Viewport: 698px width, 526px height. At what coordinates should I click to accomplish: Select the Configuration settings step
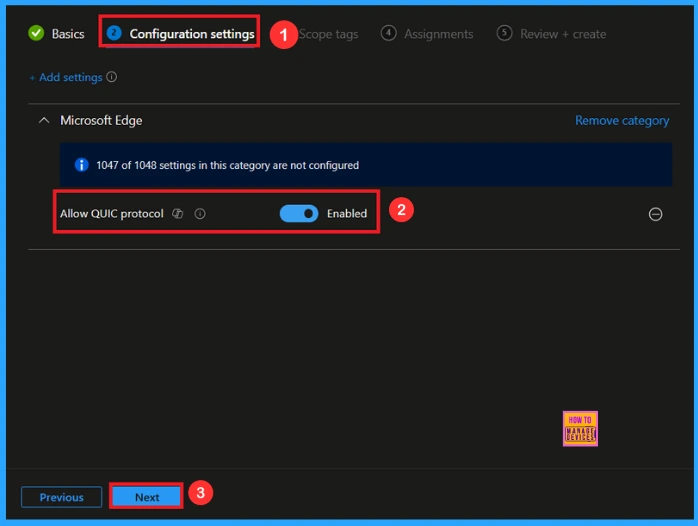pyautogui.click(x=192, y=34)
